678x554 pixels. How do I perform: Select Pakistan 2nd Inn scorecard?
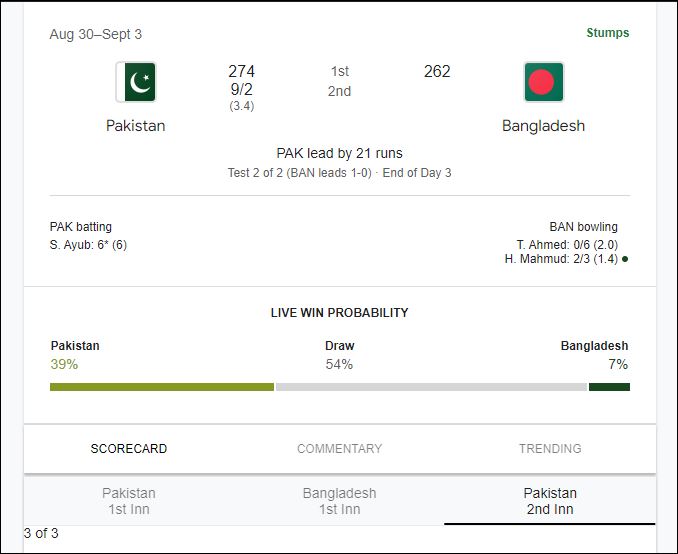pos(550,501)
